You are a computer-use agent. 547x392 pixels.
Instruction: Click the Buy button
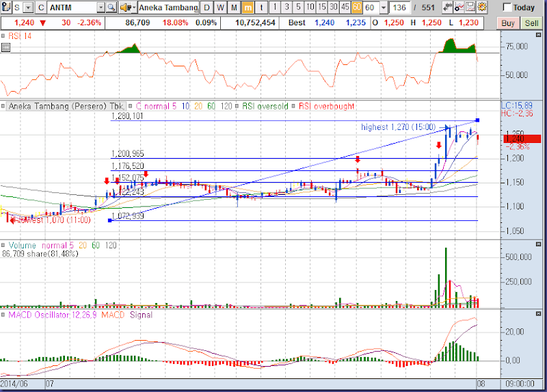pyautogui.click(x=508, y=23)
